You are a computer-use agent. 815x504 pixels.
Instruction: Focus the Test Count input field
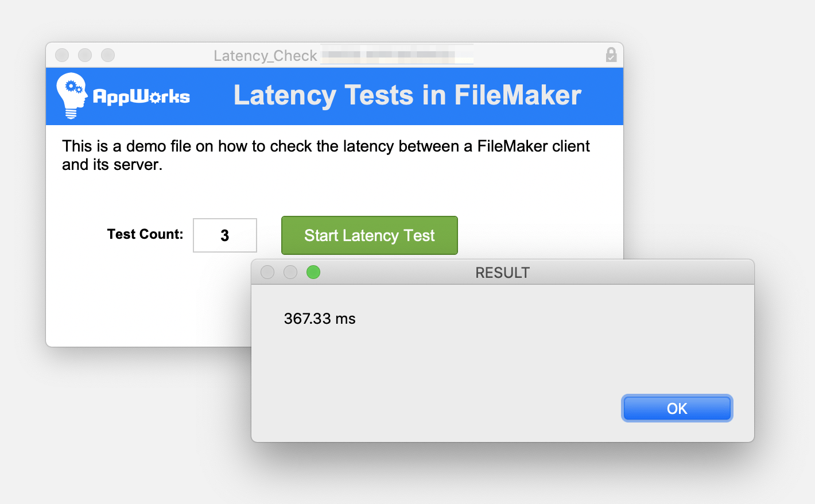coord(224,235)
